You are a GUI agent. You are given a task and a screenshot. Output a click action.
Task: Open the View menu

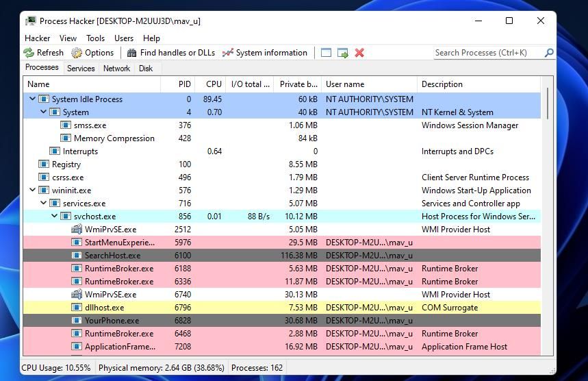68,38
